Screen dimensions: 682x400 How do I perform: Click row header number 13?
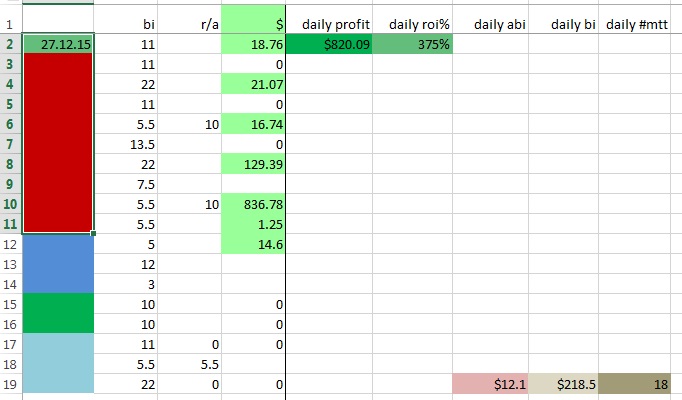coord(10,264)
